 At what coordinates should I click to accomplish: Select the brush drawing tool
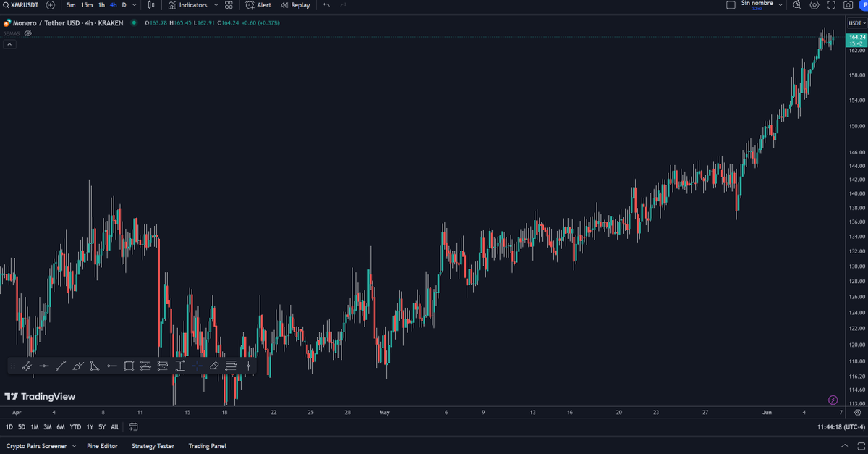pos(78,366)
